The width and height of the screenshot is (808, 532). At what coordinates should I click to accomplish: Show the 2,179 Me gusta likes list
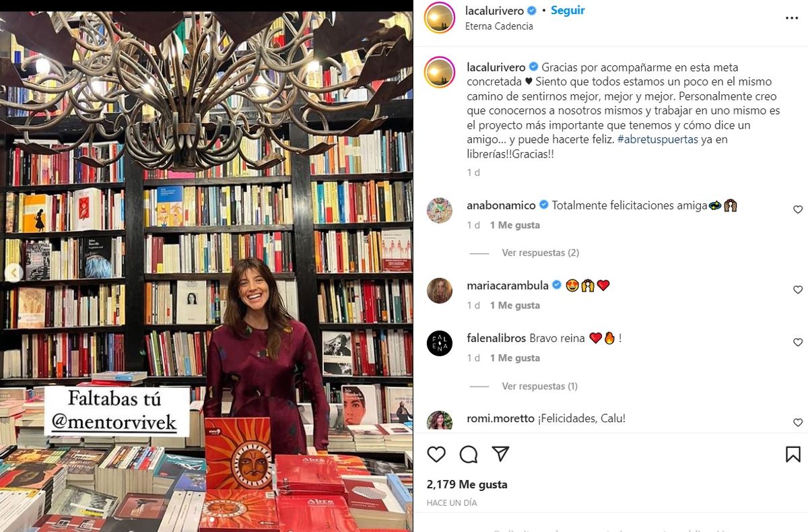(467, 484)
